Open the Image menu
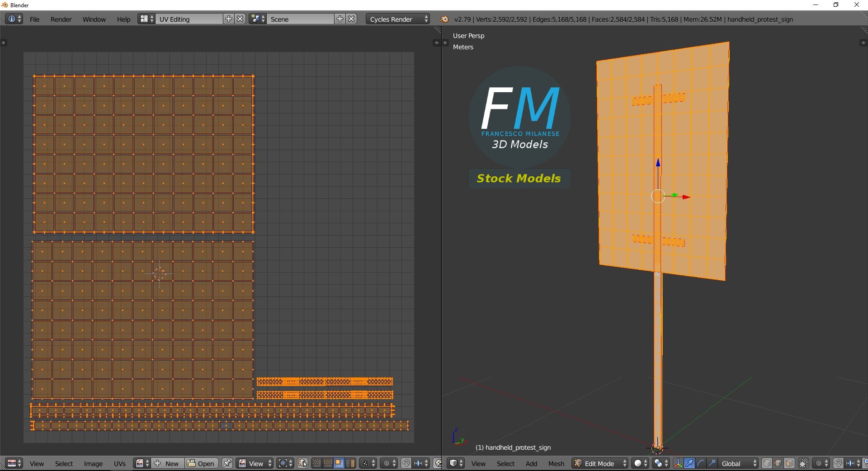This screenshot has width=868, height=471. pyautogui.click(x=93, y=464)
